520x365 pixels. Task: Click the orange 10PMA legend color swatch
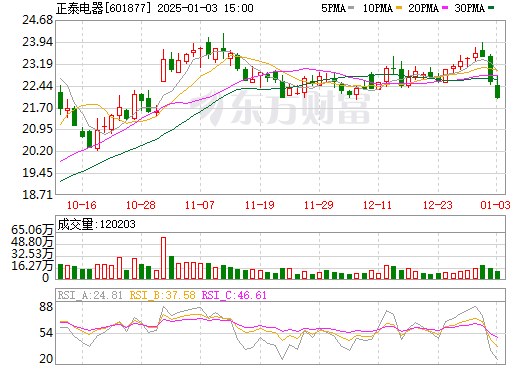pos(399,7)
